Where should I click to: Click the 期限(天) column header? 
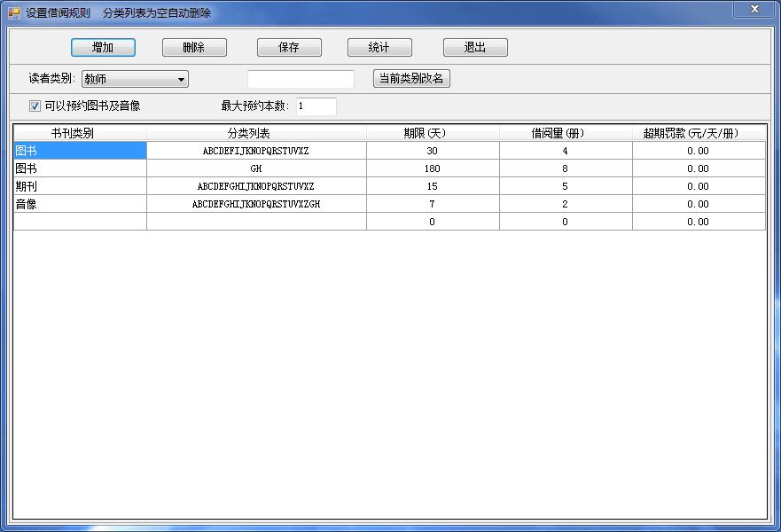(x=432, y=133)
